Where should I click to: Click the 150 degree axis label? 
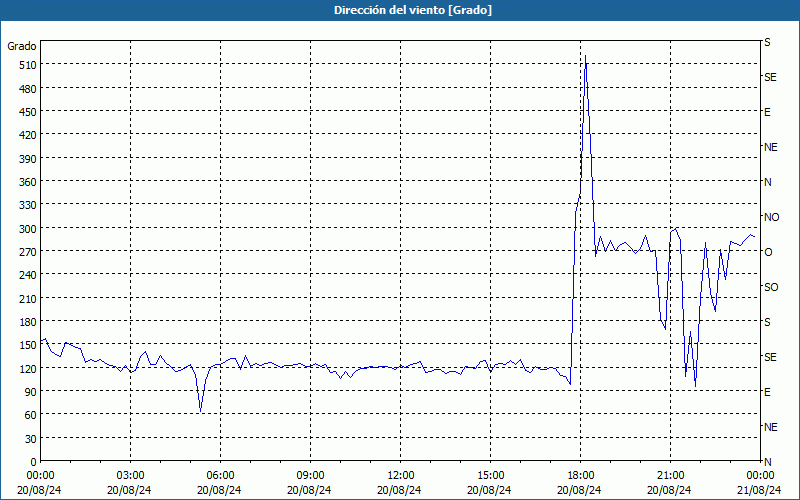pos(27,345)
